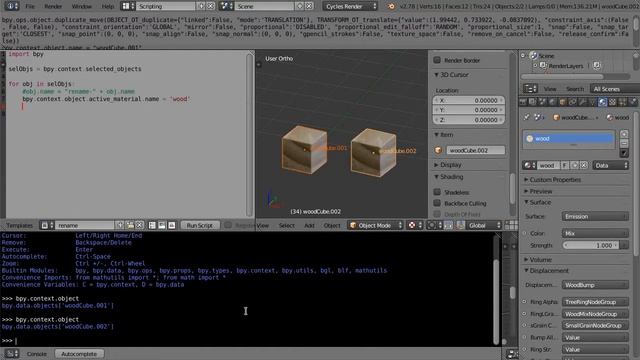Open the World properties tab

[553, 102]
